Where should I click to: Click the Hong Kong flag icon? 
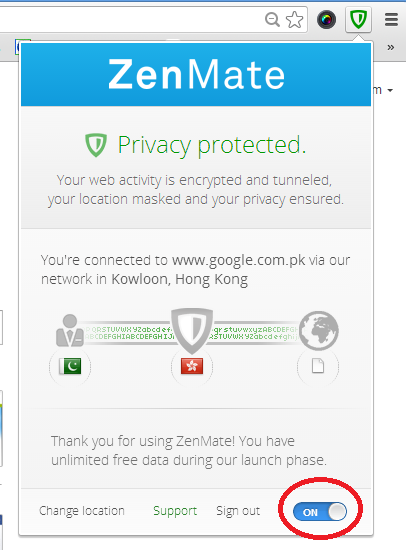coord(192,366)
